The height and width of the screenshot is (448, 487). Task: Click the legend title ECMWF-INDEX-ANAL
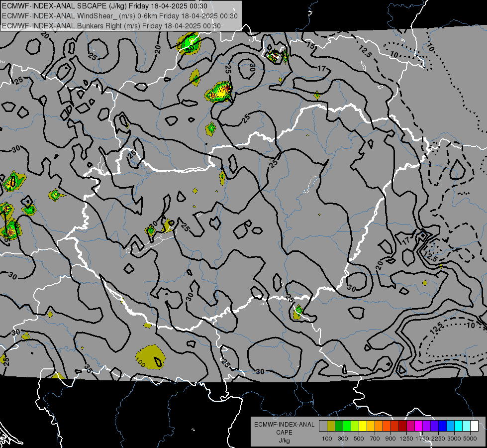(x=285, y=425)
